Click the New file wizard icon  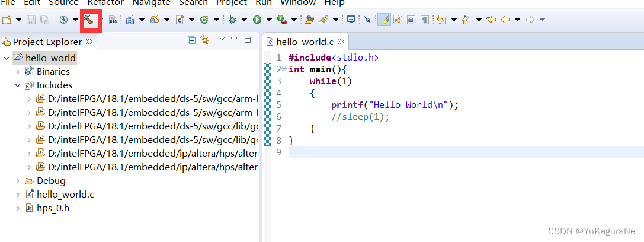pyautogui.click(x=7, y=20)
